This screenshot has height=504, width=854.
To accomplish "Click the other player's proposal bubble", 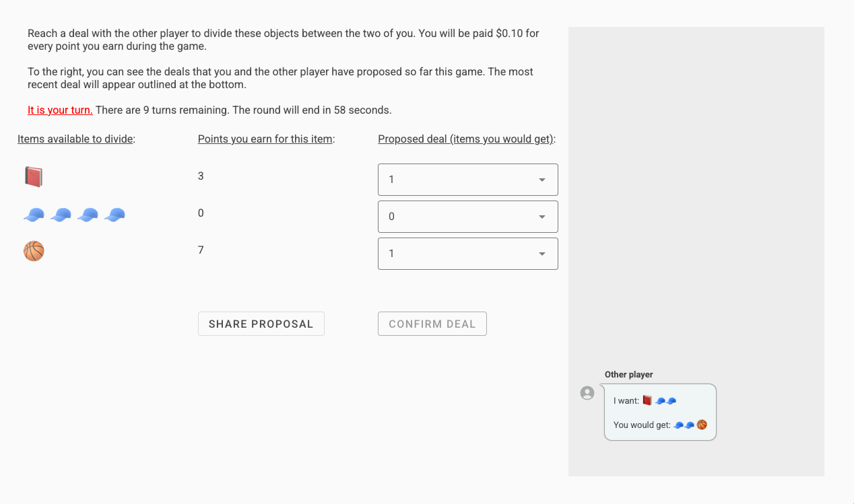I will click(660, 412).
